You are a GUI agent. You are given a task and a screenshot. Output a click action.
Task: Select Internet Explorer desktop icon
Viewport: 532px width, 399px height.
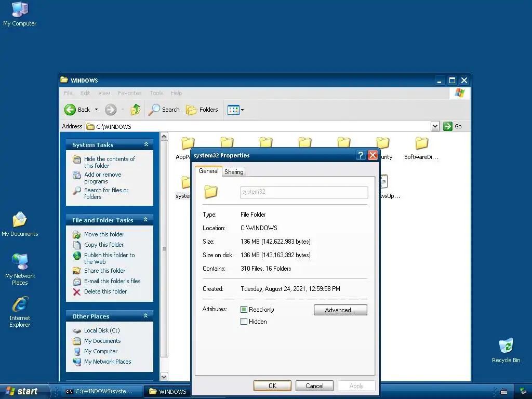click(x=20, y=312)
